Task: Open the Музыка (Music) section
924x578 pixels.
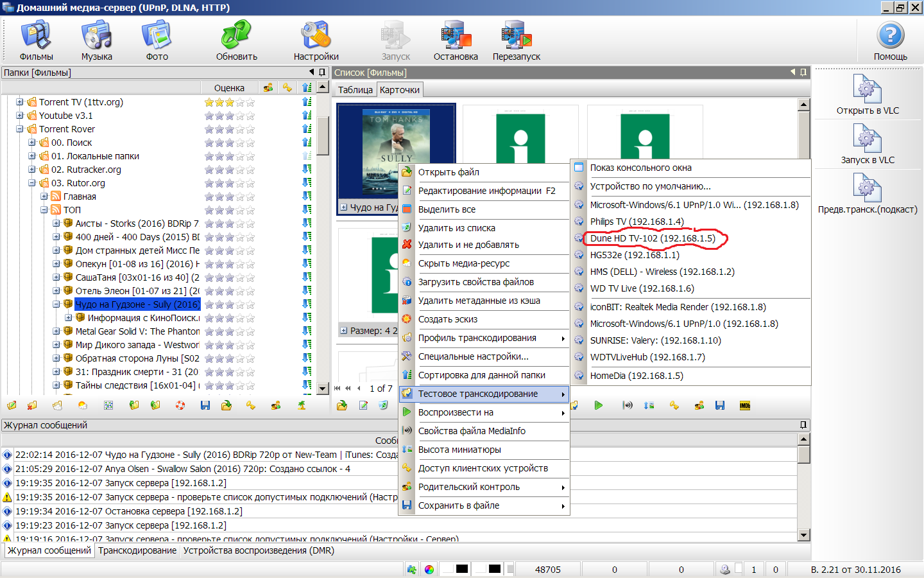Action: (x=96, y=40)
